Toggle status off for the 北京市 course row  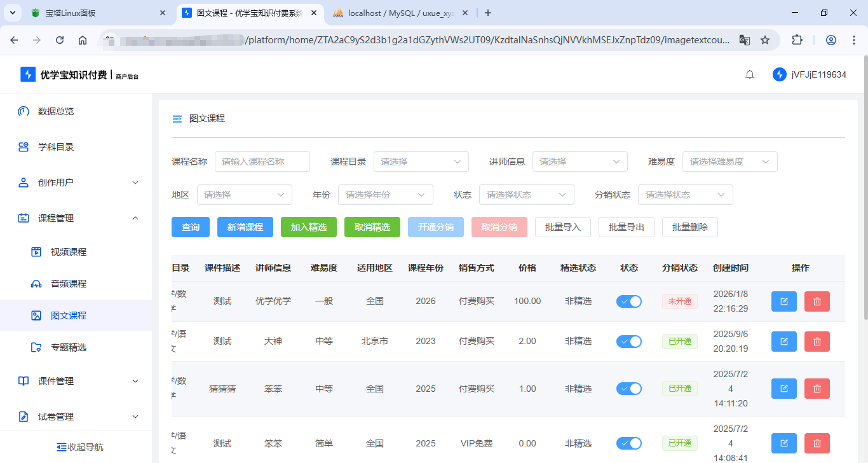pyautogui.click(x=629, y=341)
